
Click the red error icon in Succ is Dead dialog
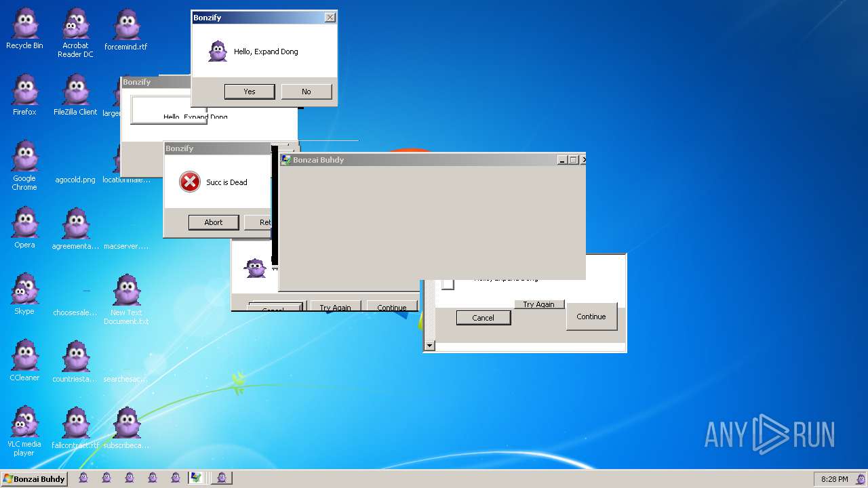[x=190, y=182]
